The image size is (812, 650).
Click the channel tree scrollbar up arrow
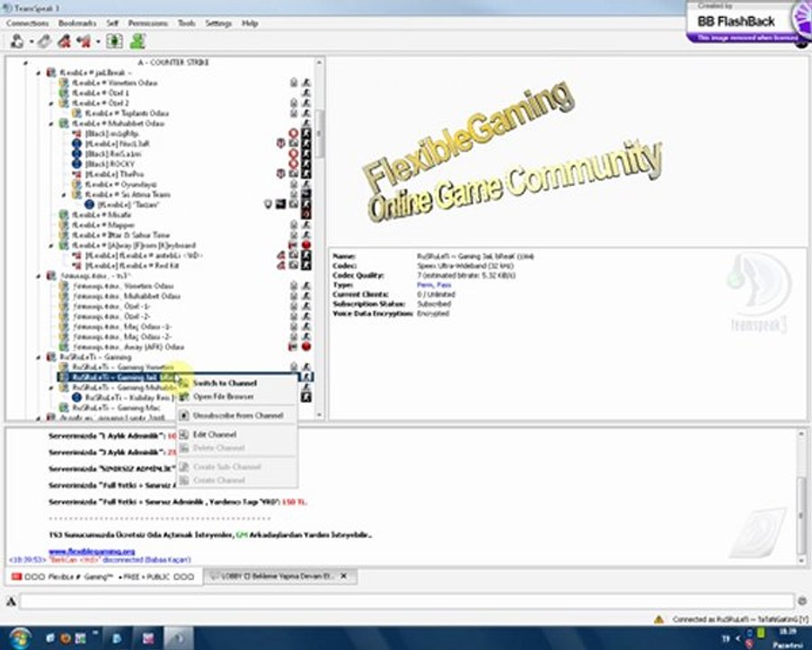point(319,62)
